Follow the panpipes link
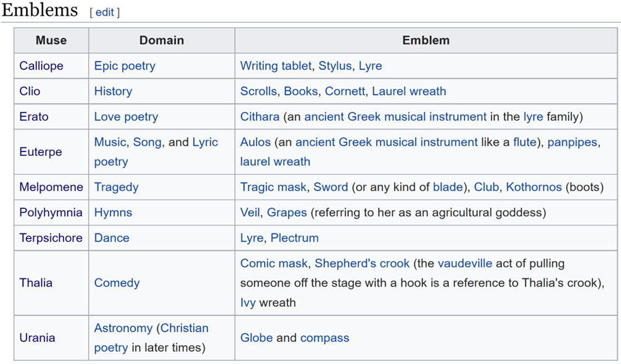Viewport: 621px width, 364px height. 572,142
